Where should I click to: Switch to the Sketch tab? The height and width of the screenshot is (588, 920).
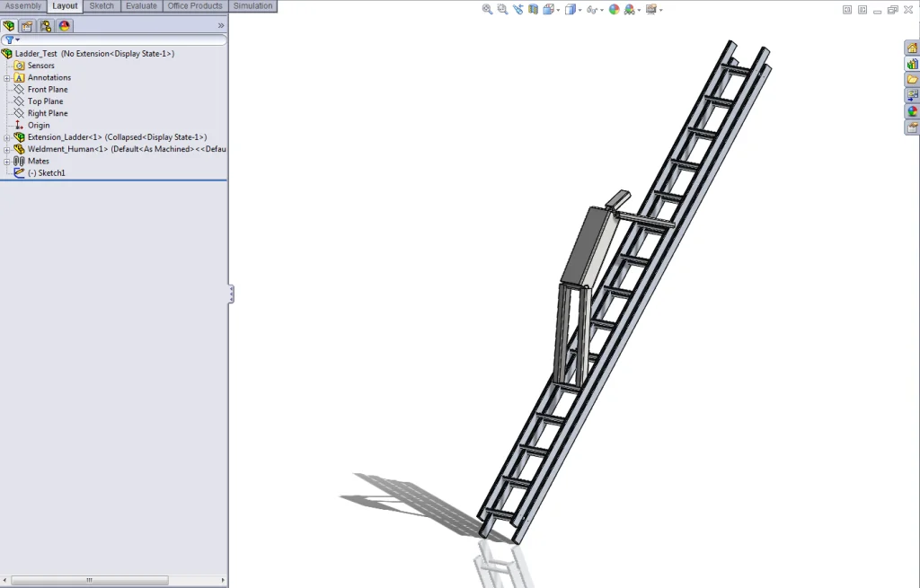click(x=102, y=5)
